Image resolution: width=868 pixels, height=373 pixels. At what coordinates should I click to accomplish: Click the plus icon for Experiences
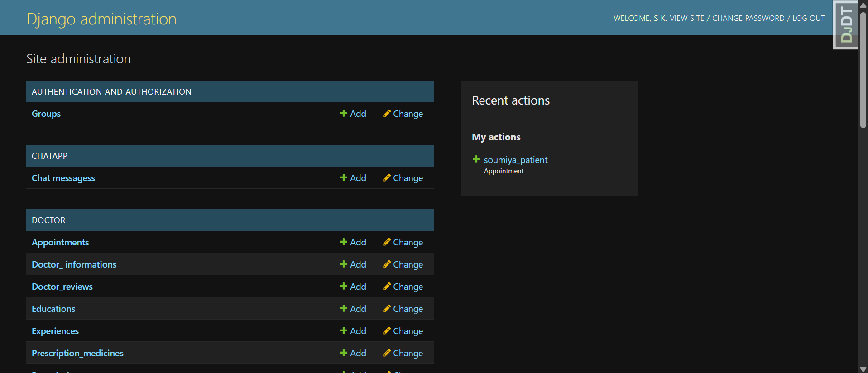coord(344,330)
